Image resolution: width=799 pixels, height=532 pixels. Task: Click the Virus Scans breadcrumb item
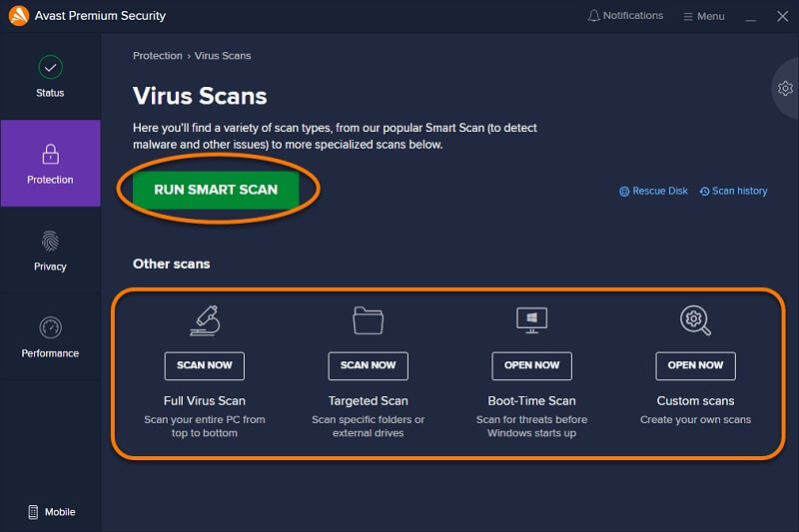tap(223, 56)
